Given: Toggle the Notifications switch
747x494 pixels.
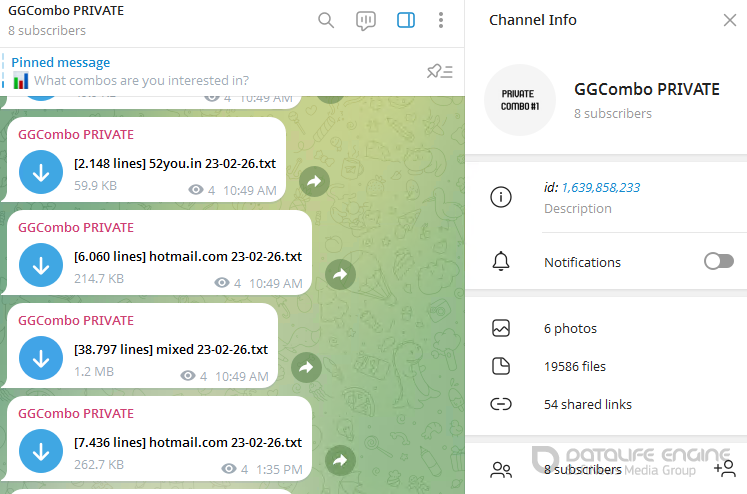Looking at the screenshot, I should [x=719, y=261].
